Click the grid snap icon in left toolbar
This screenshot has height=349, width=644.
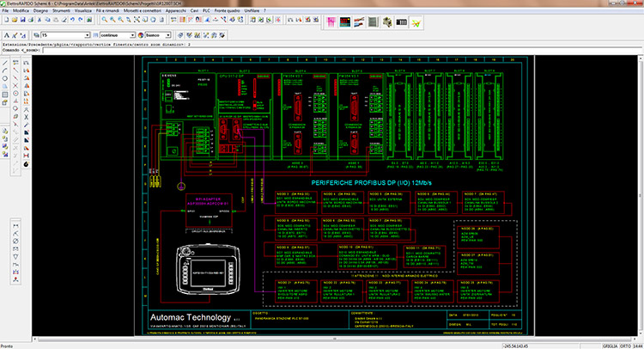pos(5,95)
